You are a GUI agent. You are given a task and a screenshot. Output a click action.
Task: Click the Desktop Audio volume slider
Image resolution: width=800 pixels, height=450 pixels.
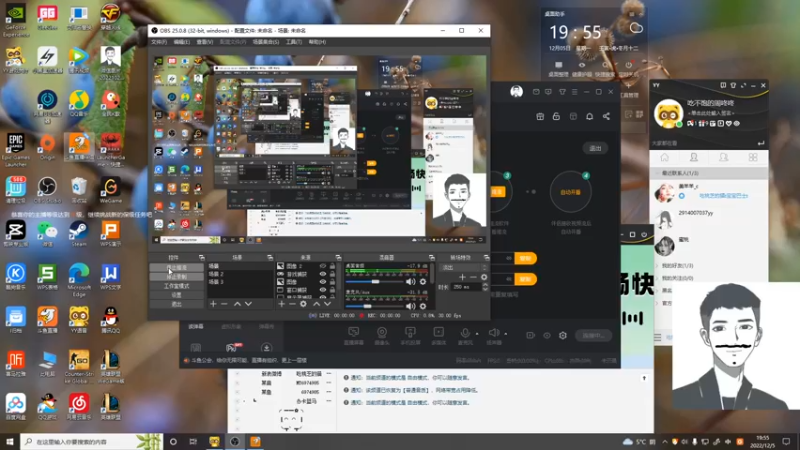pos(374,282)
